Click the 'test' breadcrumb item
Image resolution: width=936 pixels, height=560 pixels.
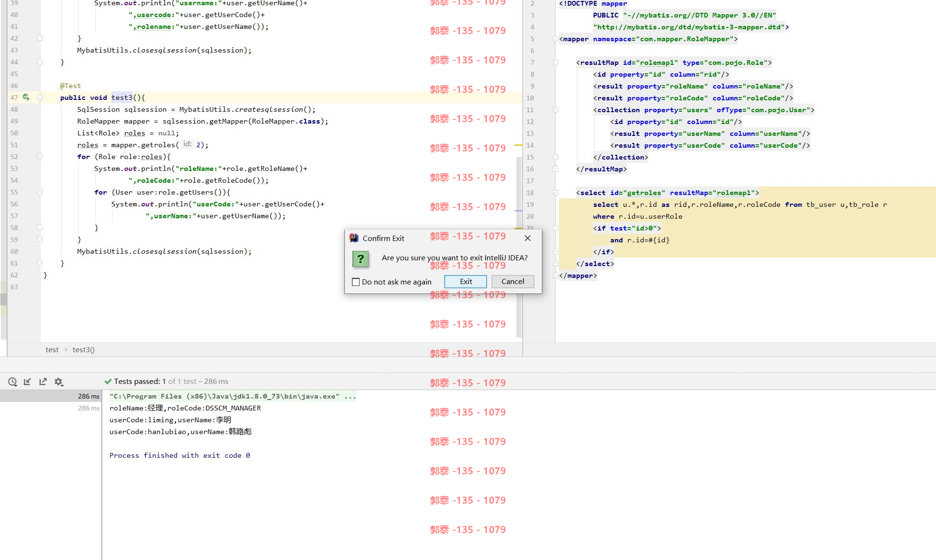click(52, 350)
